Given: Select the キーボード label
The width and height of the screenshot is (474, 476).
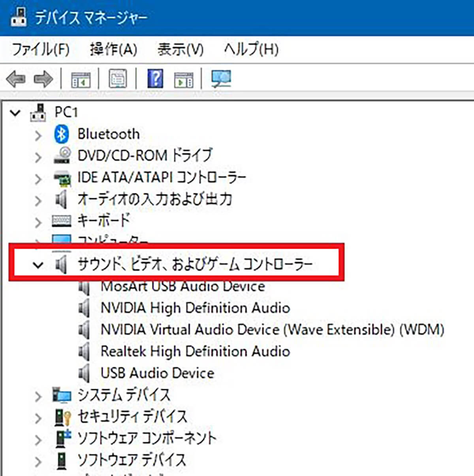Looking at the screenshot, I should click(x=104, y=221).
